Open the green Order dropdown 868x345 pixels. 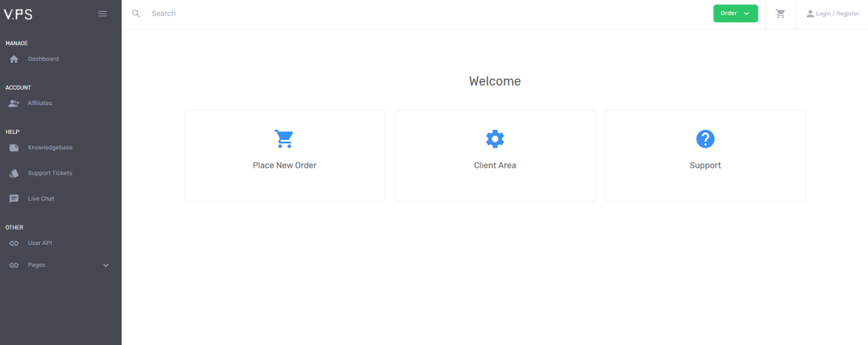pos(735,14)
